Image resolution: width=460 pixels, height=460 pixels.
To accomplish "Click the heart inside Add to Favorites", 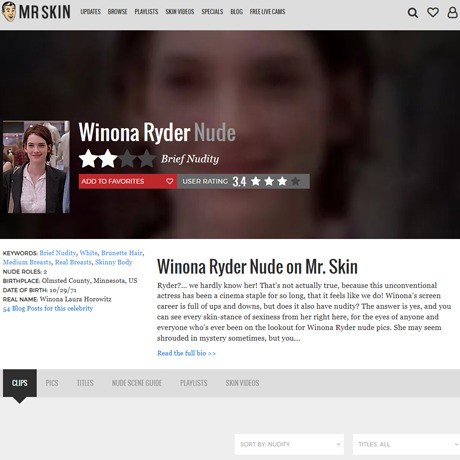I will click(169, 181).
